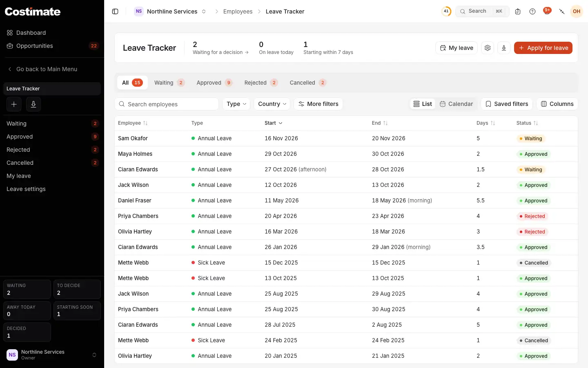Expand the Northline Services Owner account menu
588x368 pixels.
[52, 355]
